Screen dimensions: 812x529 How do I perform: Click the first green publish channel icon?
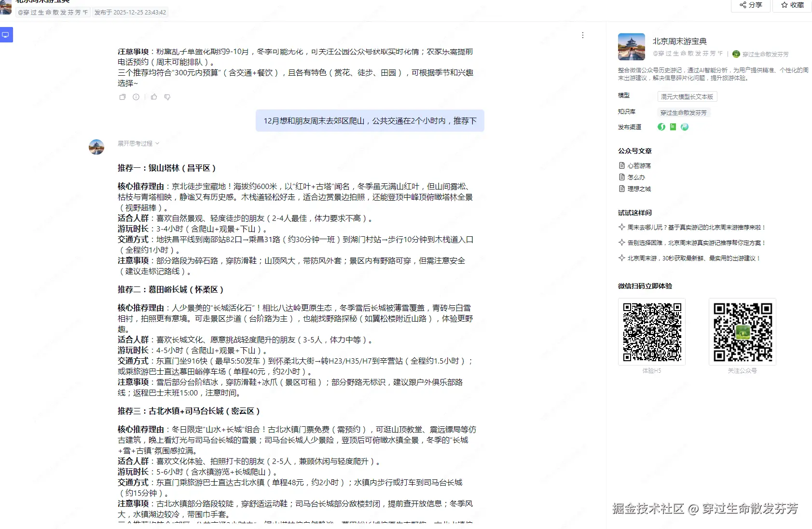coord(661,127)
